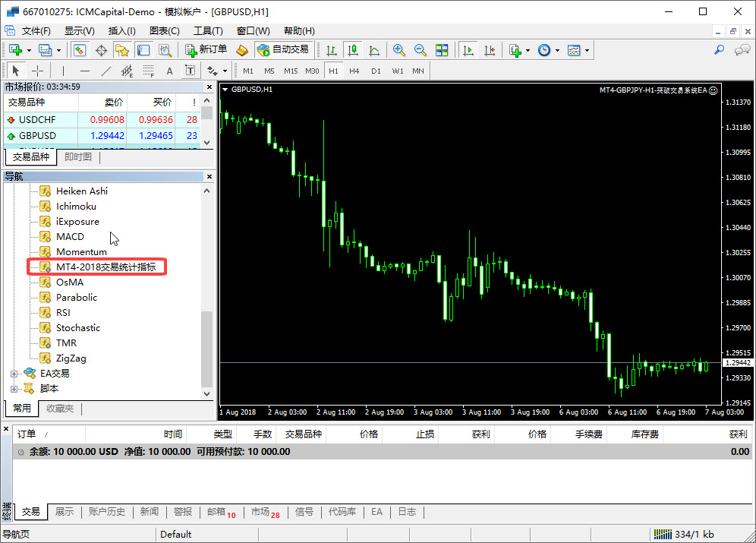Click the zoom in magnifier icon
This screenshot has height=543, width=756.
(x=398, y=50)
